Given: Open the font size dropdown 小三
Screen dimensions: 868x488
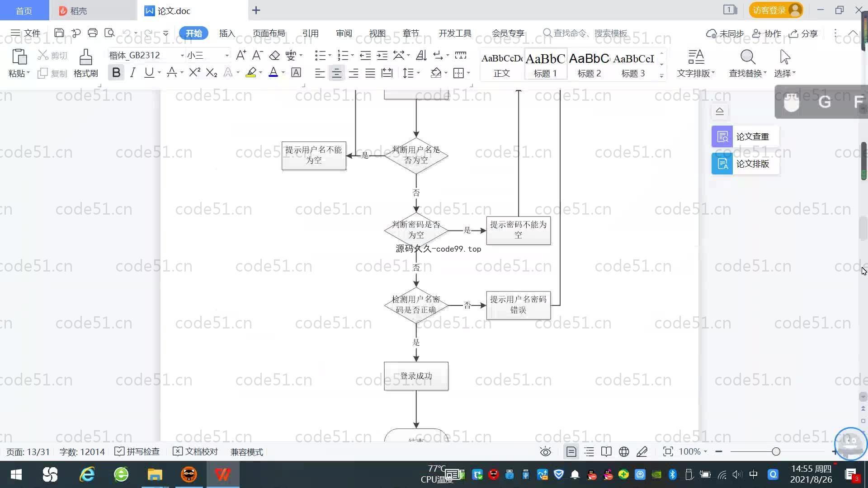Looking at the screenshot, I should click(227, 55).
